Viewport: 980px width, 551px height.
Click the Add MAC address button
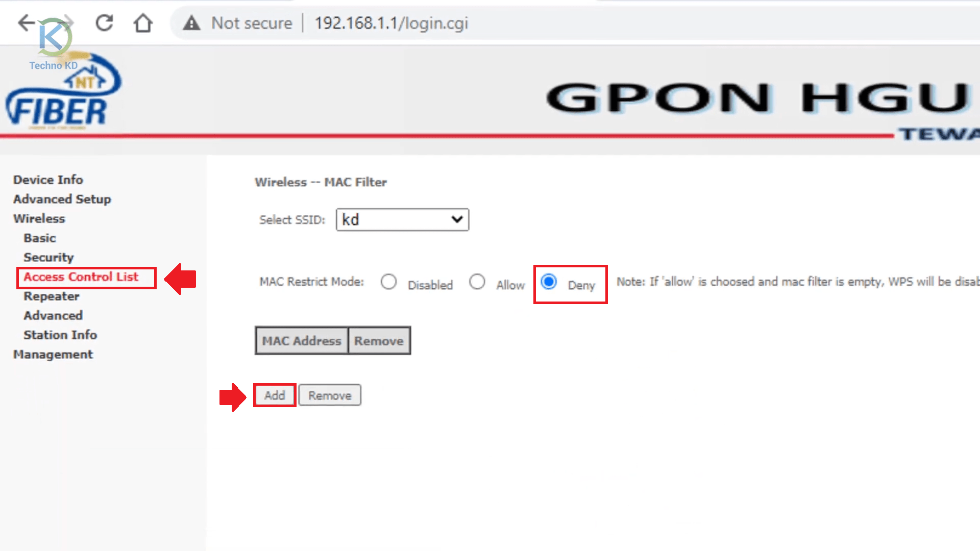[274, 395]
